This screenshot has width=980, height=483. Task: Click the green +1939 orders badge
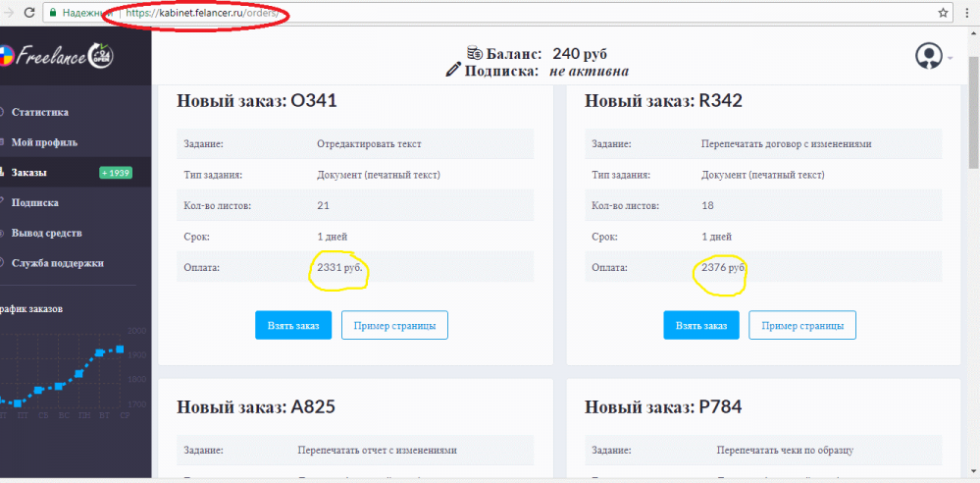(x=116, y=173)
